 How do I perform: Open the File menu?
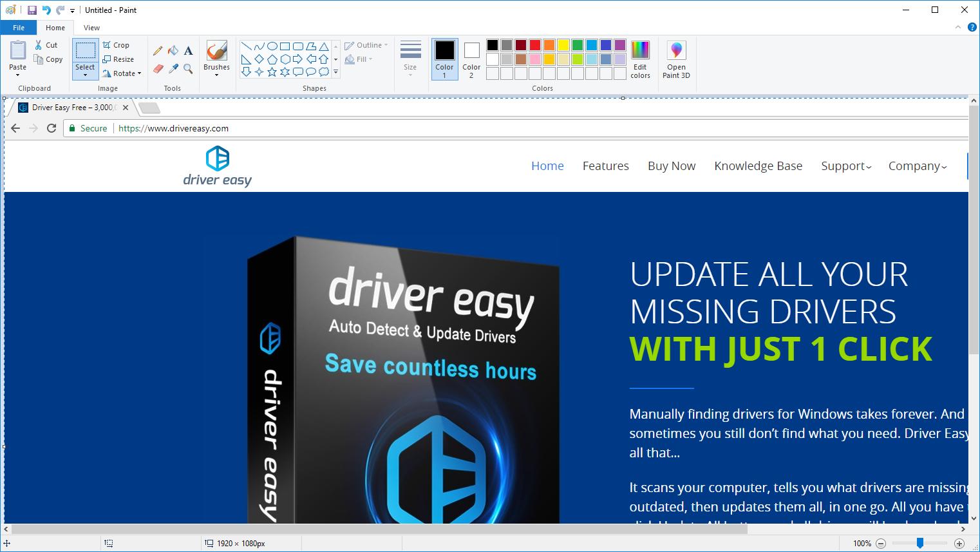19,28
